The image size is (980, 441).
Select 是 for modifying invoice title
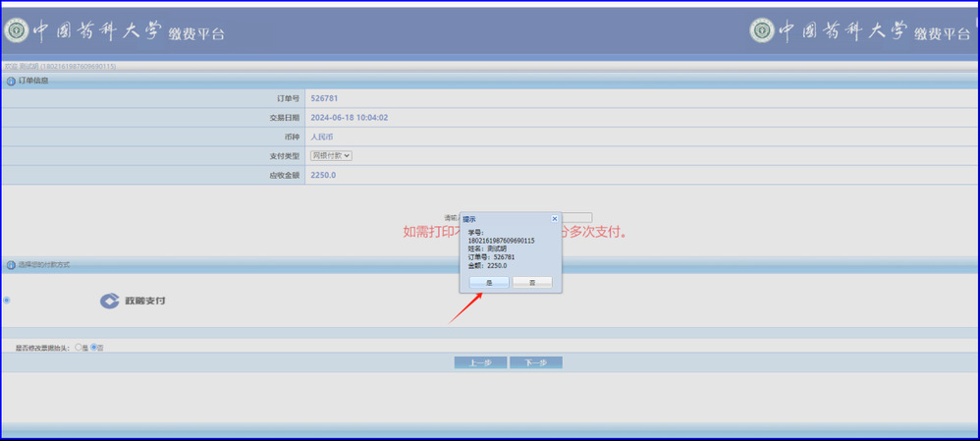[78, 348]
